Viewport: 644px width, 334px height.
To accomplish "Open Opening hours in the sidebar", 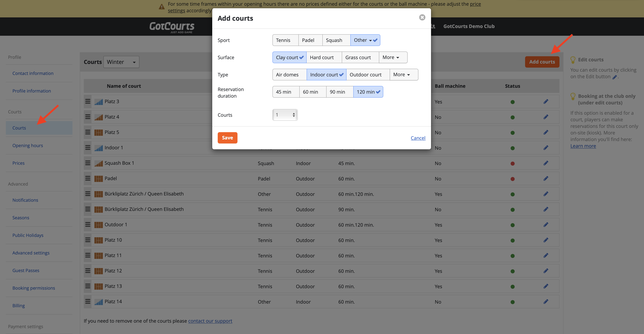I will (27, 145).
